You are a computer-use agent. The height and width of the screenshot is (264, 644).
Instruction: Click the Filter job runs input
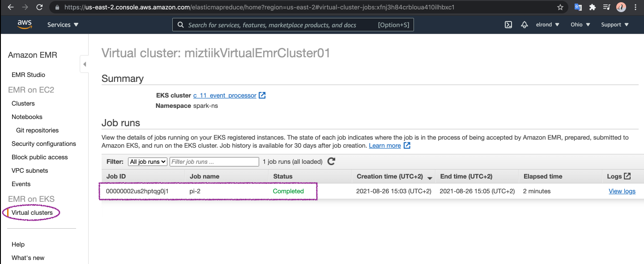(x=214, y=162)
